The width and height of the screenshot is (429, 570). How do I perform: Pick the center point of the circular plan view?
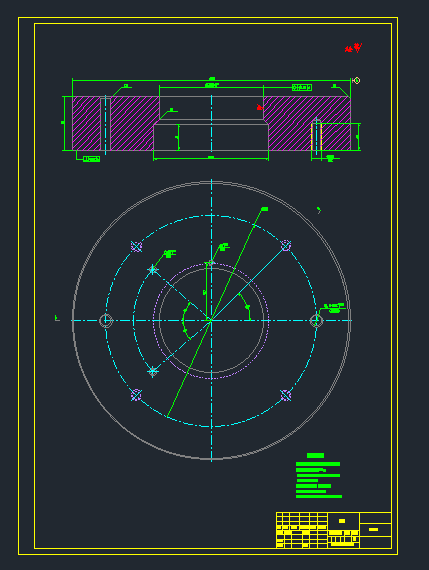[211, 320]
